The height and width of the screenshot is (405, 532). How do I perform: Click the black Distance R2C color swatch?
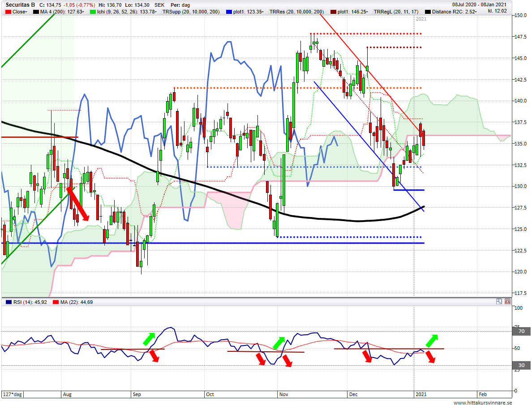point(428,12)
